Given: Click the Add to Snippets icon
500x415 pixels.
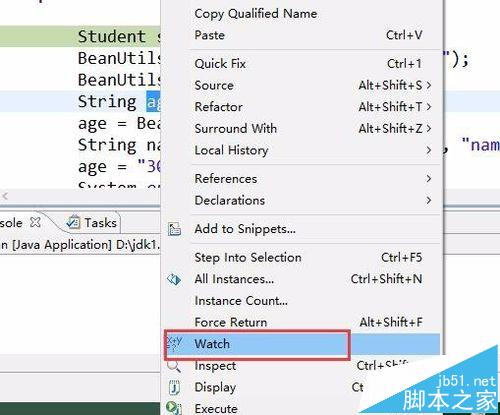Looking at the screenshot, I should (x=174, y=229).
